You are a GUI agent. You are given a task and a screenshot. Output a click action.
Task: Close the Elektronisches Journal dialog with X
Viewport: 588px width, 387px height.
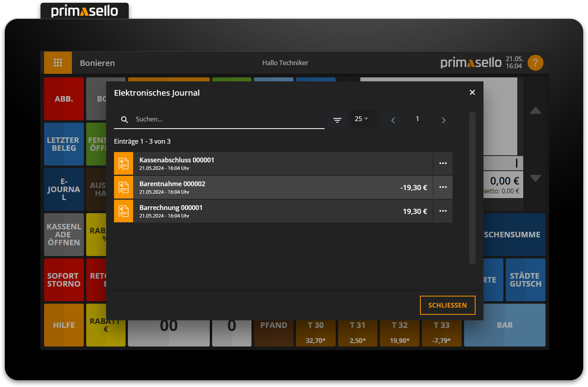point(472,92)
